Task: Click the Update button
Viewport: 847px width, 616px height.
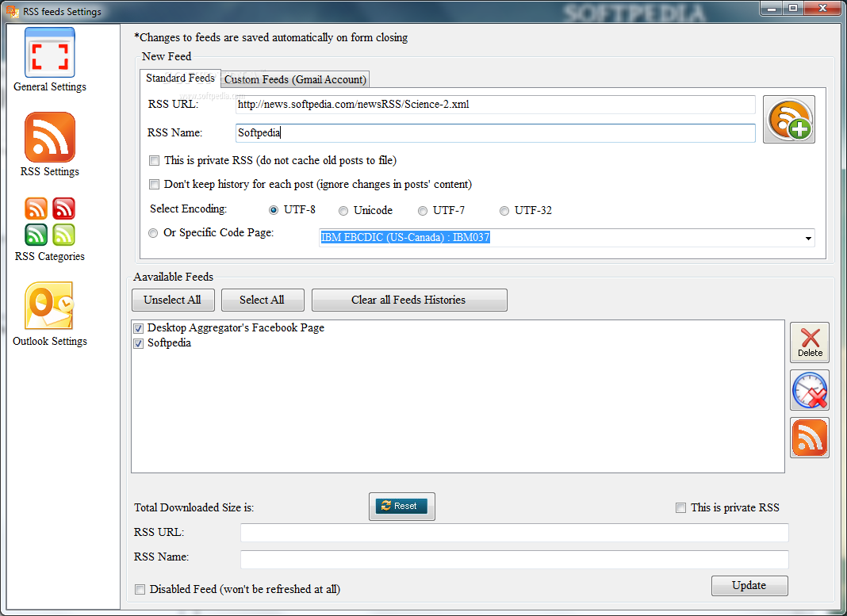Action: (749, 585)
